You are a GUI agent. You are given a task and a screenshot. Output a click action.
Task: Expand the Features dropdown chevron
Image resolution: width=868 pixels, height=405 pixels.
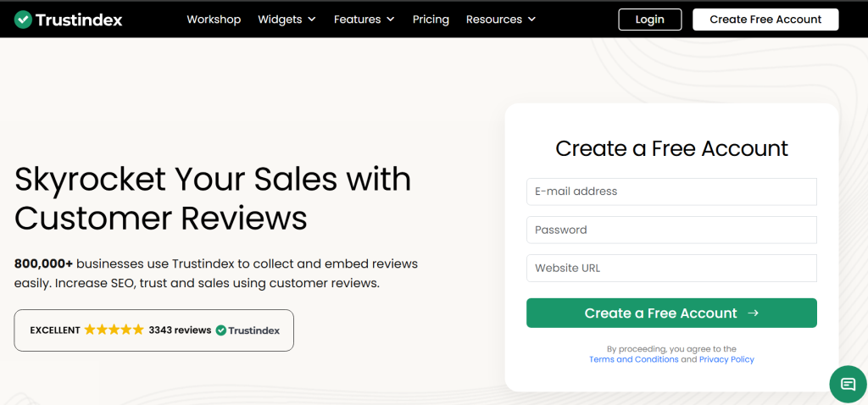click(x=391, y=19)
